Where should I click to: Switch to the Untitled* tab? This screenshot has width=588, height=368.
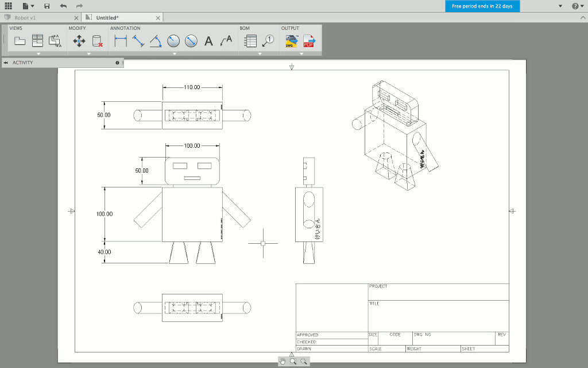click(107, 18)
